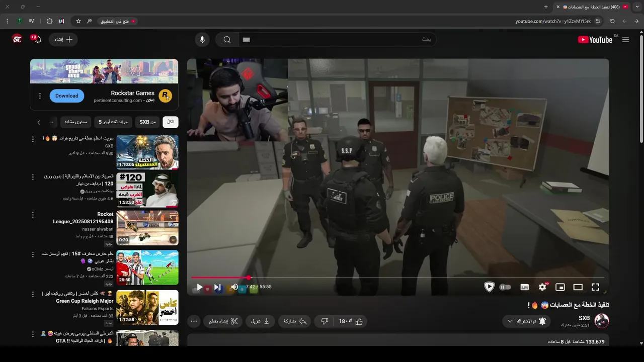The width and height of the screenshot is (644, 362).
Task: Click the browser address bar URL
Action: pyautogui.click(x=553, y=21)
